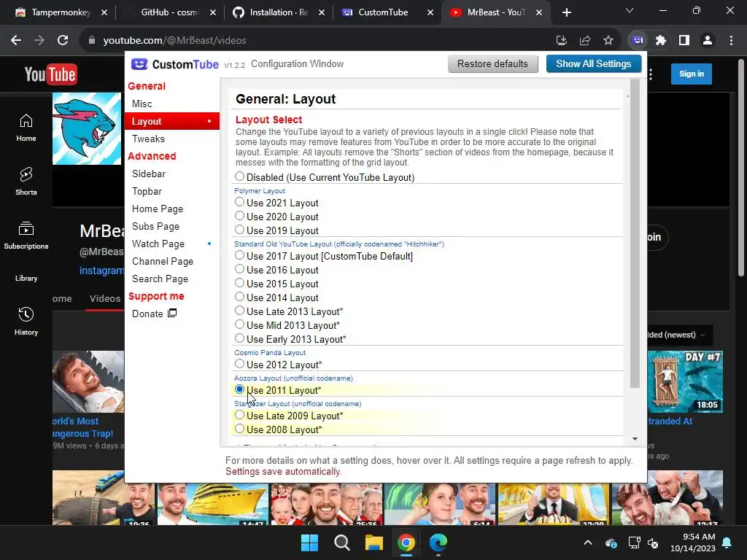Image resolution: width=747 pixels, height=560 pixels.
Task: Select Use 2015 Layout option
Action: [239, 284]
